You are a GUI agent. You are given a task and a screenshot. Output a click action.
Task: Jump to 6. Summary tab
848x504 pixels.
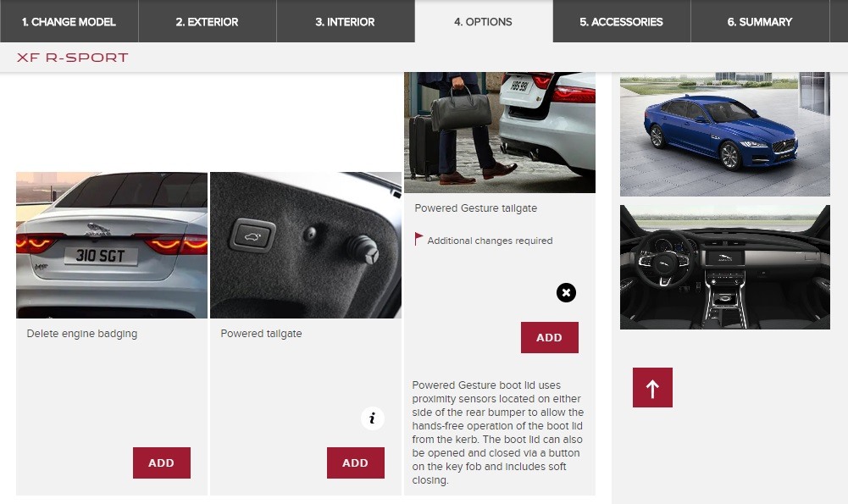760,22
